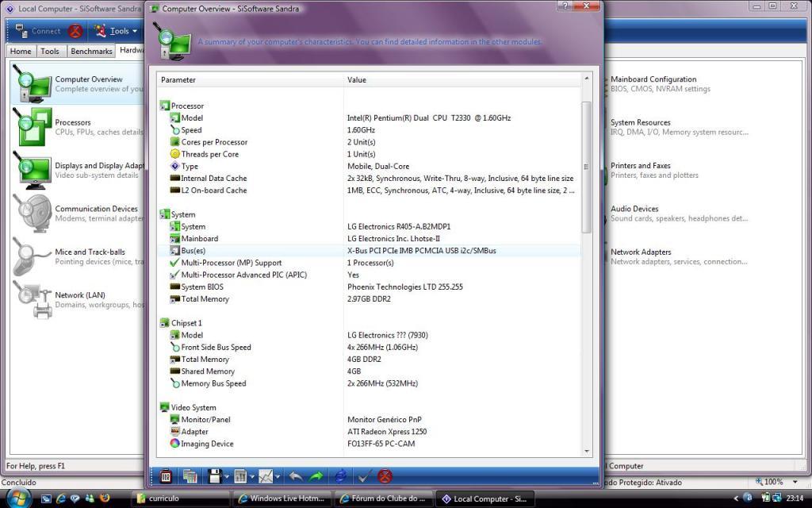The image size is (812, 508).
Task: Click the Connect button in Sandra main window
Action: (x=38, y=31)
